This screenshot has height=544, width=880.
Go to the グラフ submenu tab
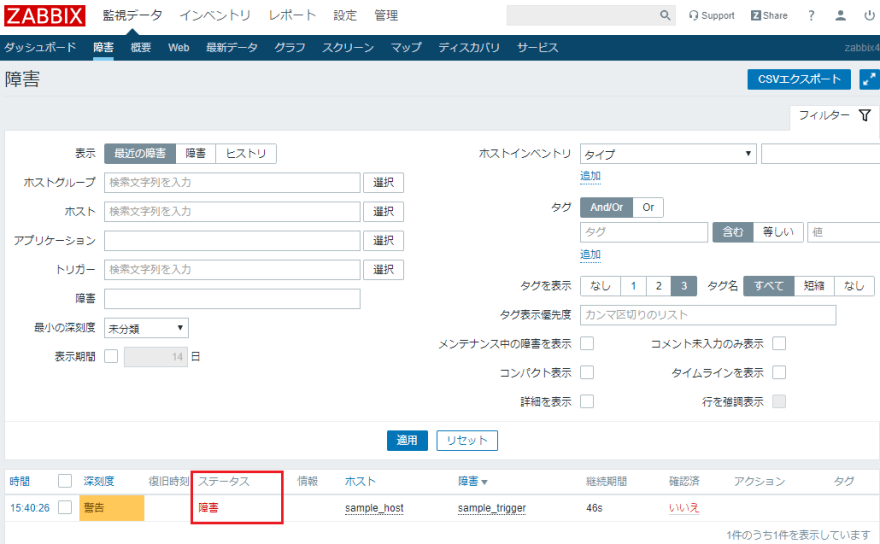coord(290,48)
